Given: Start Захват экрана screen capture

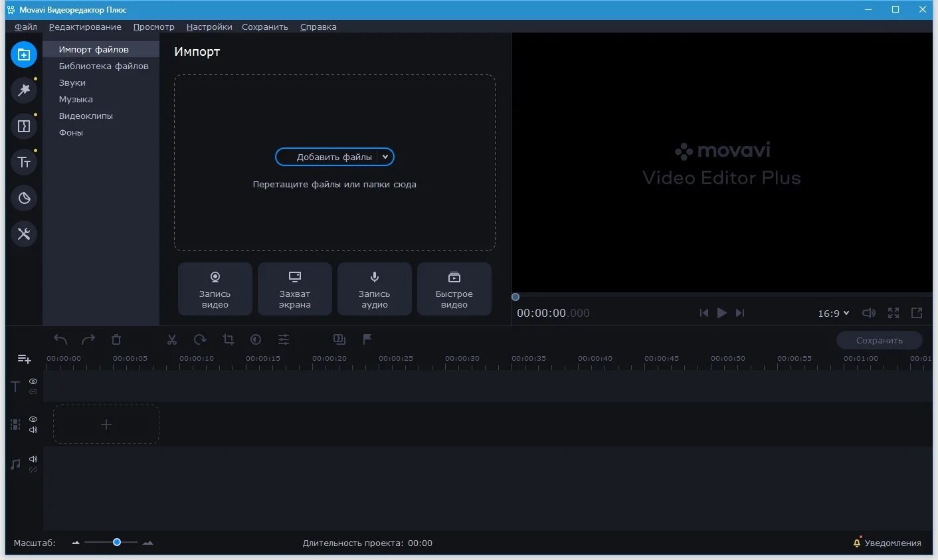Looking at the screenshot, I should coord(295,289).
